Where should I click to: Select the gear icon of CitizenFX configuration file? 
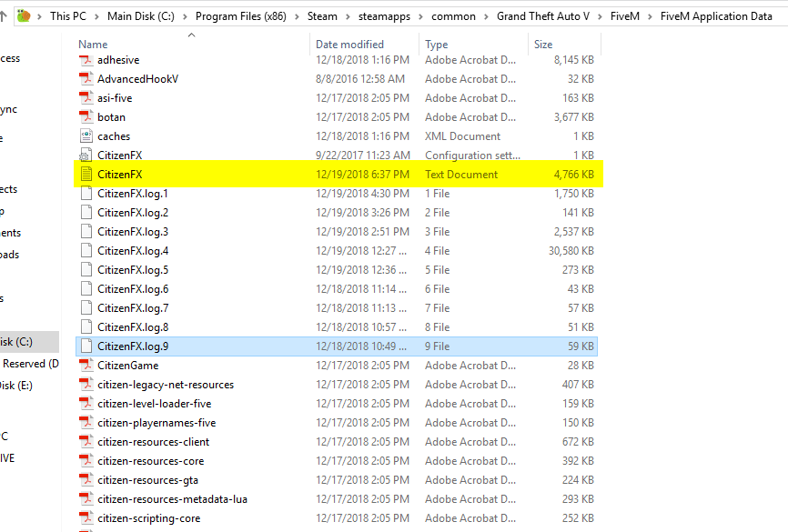point(86,156)
